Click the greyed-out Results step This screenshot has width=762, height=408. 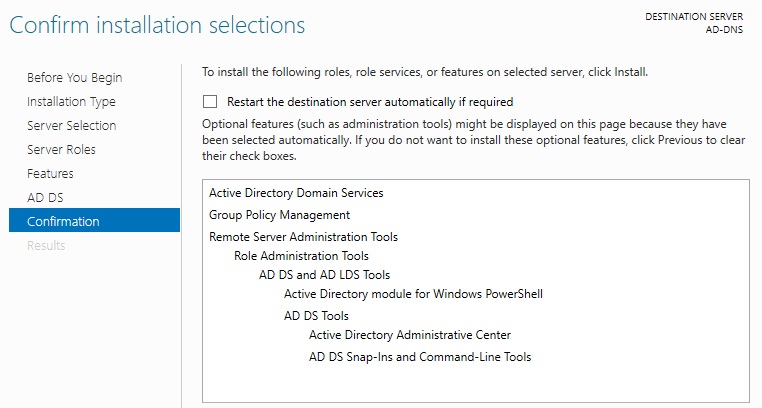tap(46, 245)
